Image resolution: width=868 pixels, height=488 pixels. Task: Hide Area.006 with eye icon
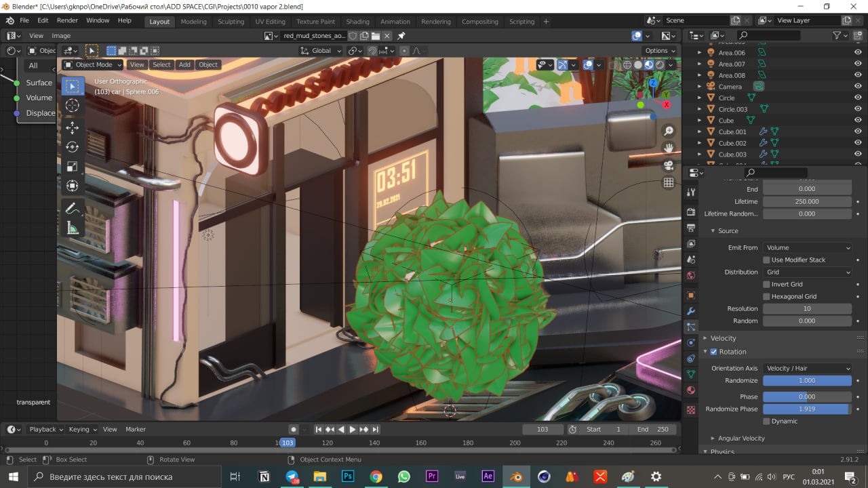[858, 53]
